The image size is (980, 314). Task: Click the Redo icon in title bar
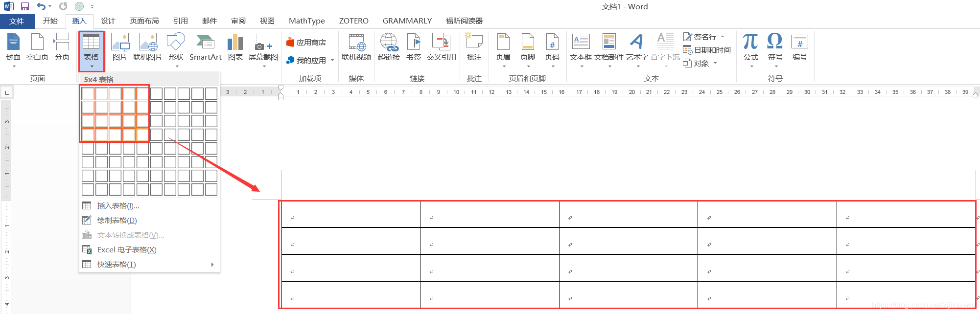coord(63,6)
